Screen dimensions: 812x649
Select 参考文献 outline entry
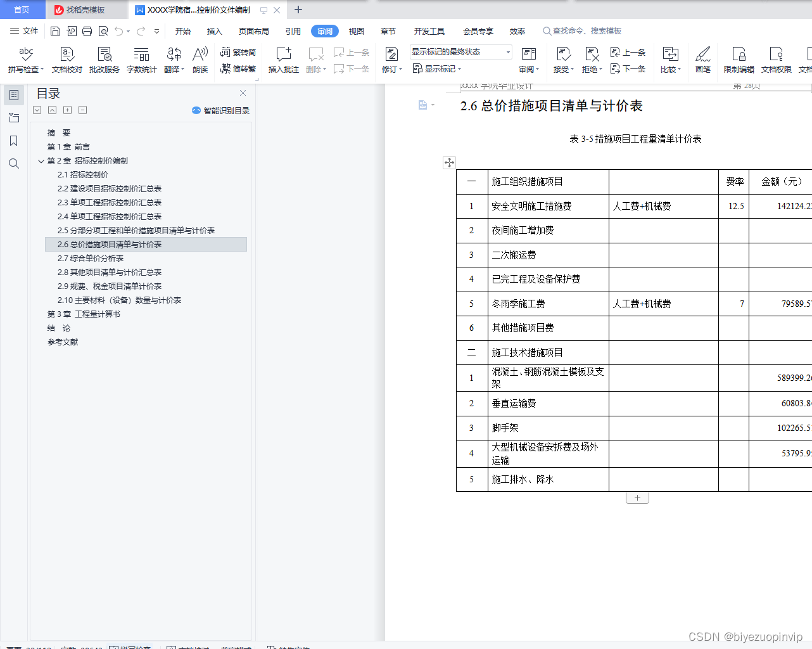pos(63,342)
